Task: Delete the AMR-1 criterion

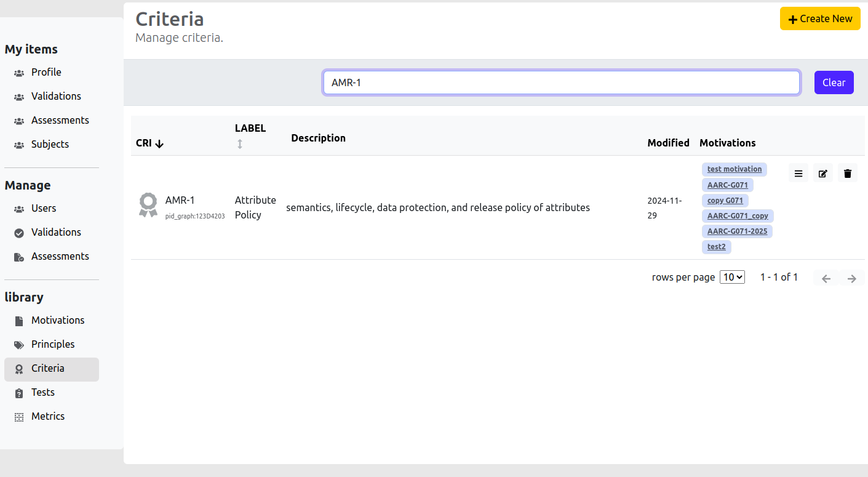Action: [848, 174]
